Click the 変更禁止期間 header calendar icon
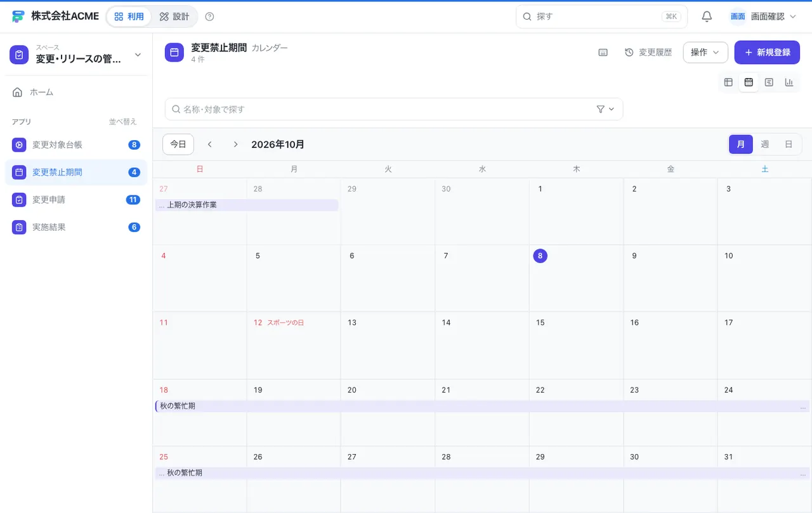This screenshot has width=812, height=513. (x=174, y=53)
